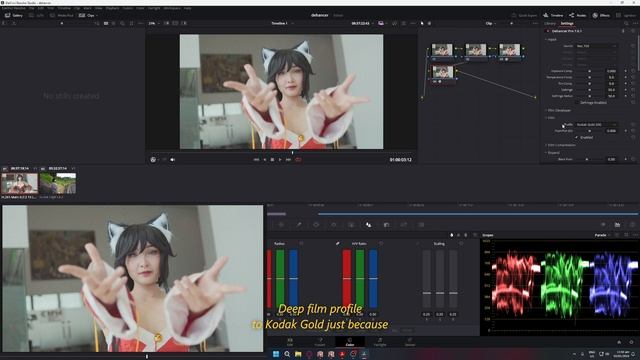Collapse the Film section

click(550, 118)
